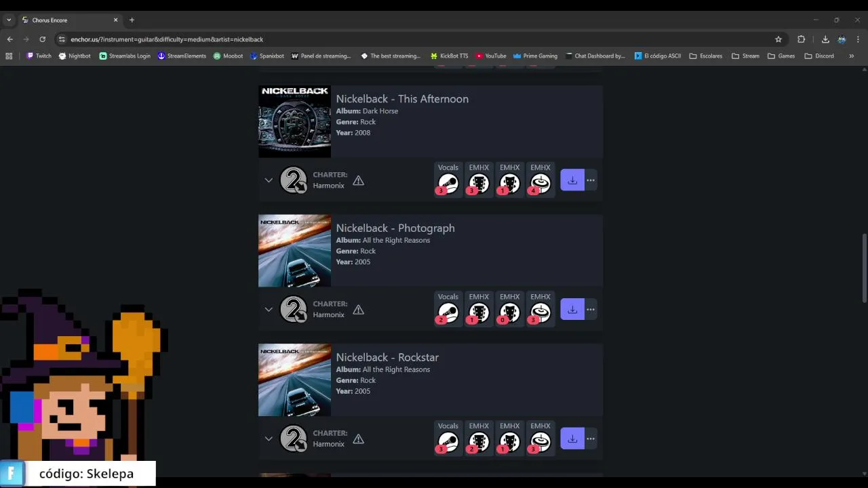Reload the page
The width and height of the screenshot is (868, 488).
42,39
